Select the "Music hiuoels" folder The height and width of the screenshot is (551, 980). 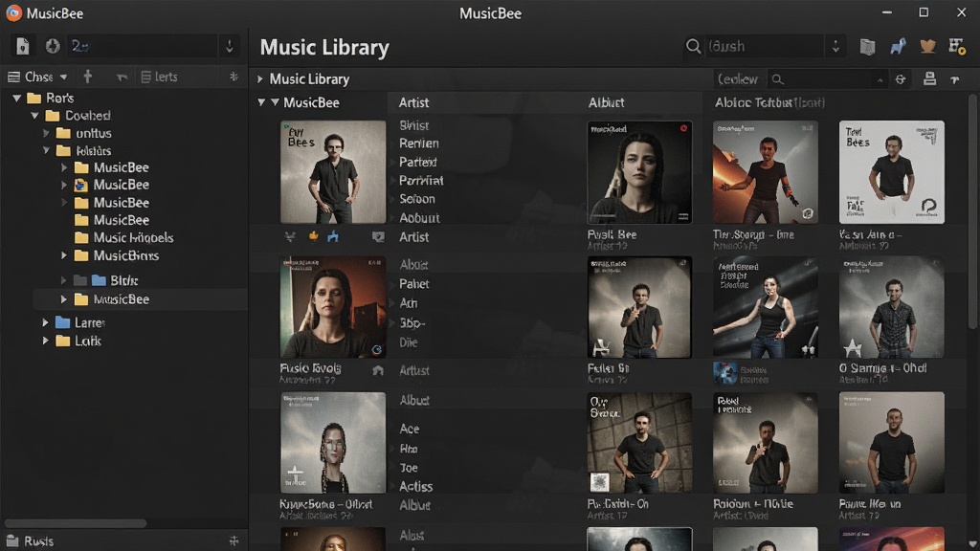[123, 237]
